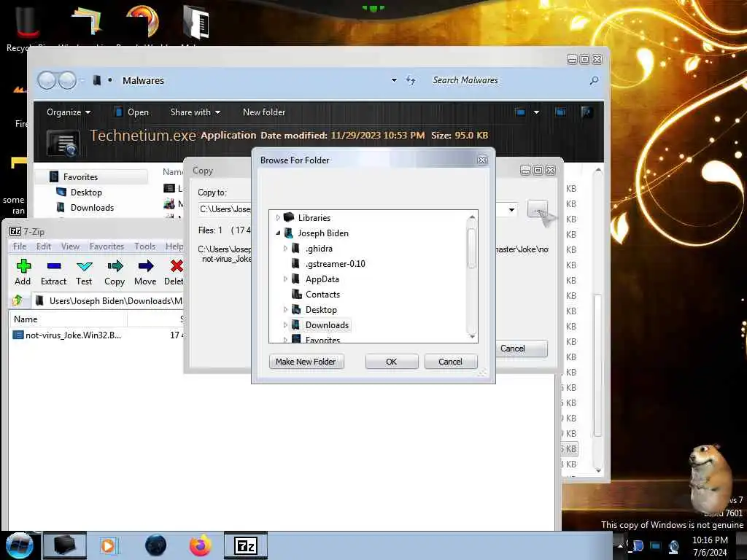Click the dark globe taskbar icon
747x560 pixels.
[x=155, y=545]
